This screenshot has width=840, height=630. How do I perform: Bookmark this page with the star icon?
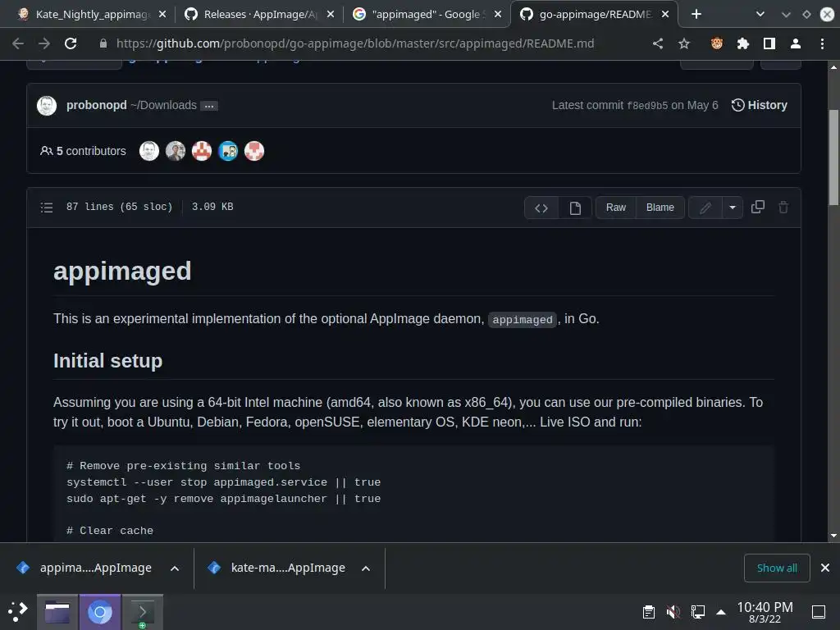(684, 43)
